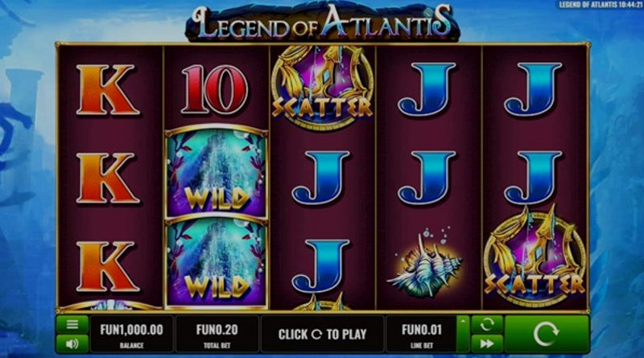Image resolution: width=644 pixels, height=358 pixels.
Task: Mute the game sound
Action: (x=72, y=344)
